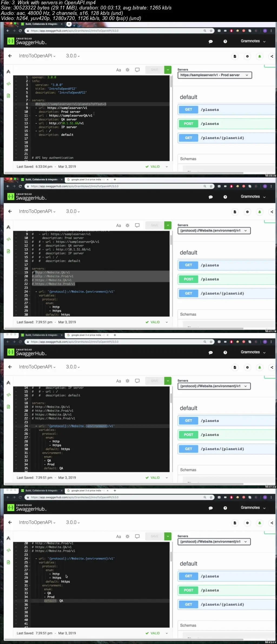Click the share icon in the 00:02:34 frame
Viewport: 277px width, 644px height.
pos(272,523)
